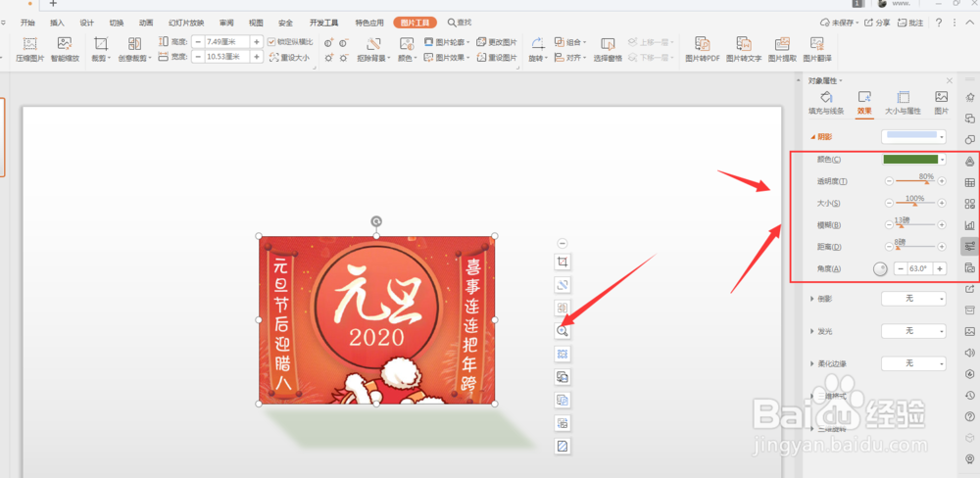Image resolution: width=980 pixels, height=478 pixels.
Task: Click the bottom floating icon beside the picture
Action: pyautogui.click(x=563, y=446)
